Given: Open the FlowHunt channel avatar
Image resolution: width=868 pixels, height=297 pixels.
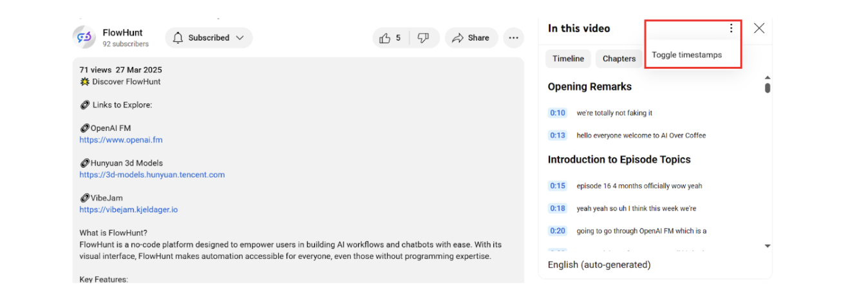Looking at the screenshot, I should click(x=84, y=37).
